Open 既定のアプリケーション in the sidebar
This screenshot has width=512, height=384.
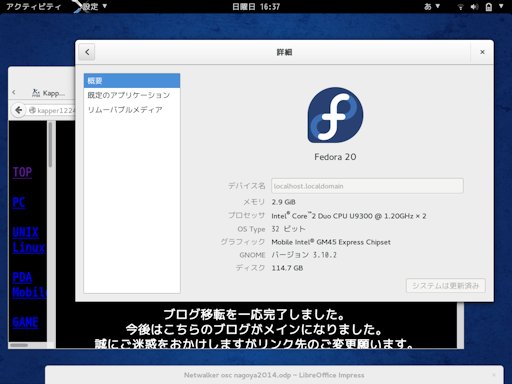[x=132, y=95]
